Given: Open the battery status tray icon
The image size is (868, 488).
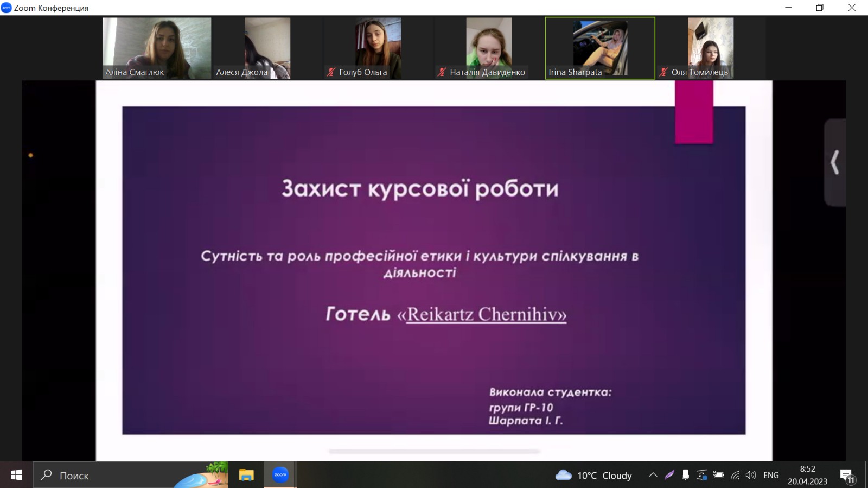Looking at the screenshot, I should 718,475.
